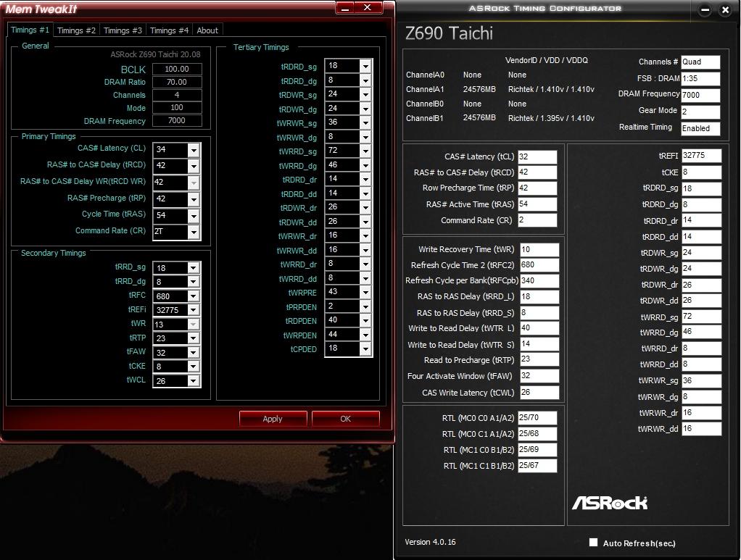Click the BCLK value field
Image resolution: width=741 pixels, height=560 pixels.
point(177,70)
